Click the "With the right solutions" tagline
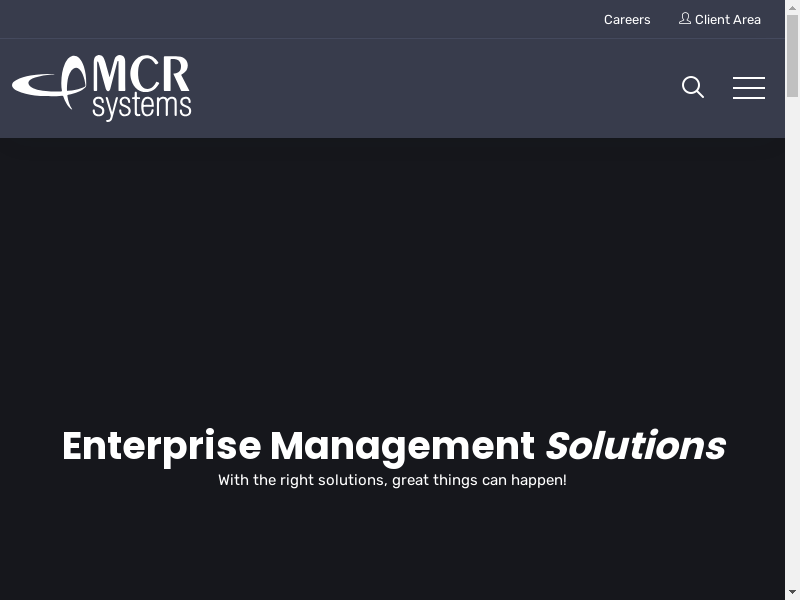The width and height of the screenshot is (800, 600). coord(392,480)
